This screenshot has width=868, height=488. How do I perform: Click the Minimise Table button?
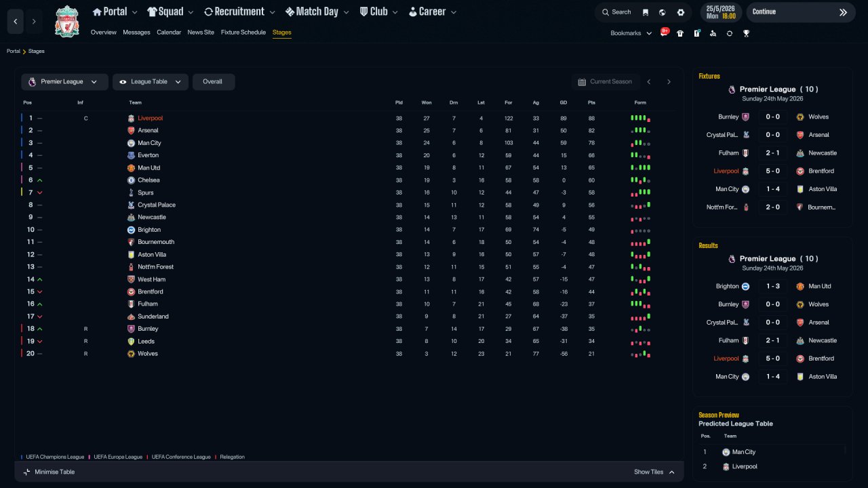[49, 472]
